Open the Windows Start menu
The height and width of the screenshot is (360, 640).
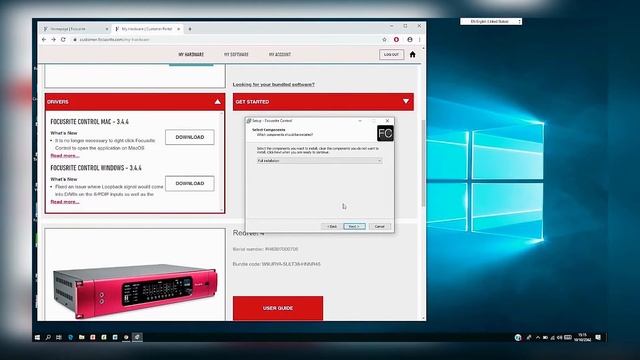tap(38, 337)
